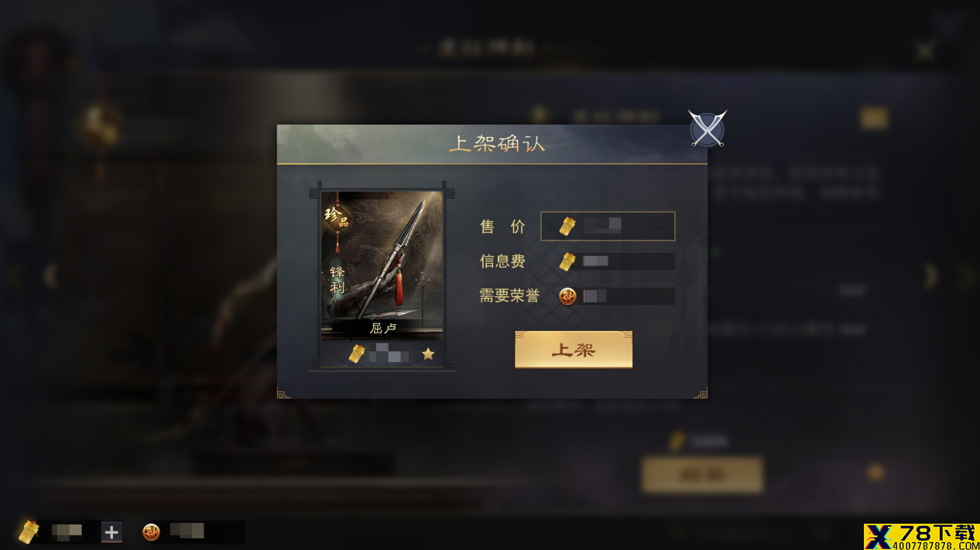Click the gold ticket icon beside 信息费
The height and width of the screenshot is (550, 980).
(567, 261)
